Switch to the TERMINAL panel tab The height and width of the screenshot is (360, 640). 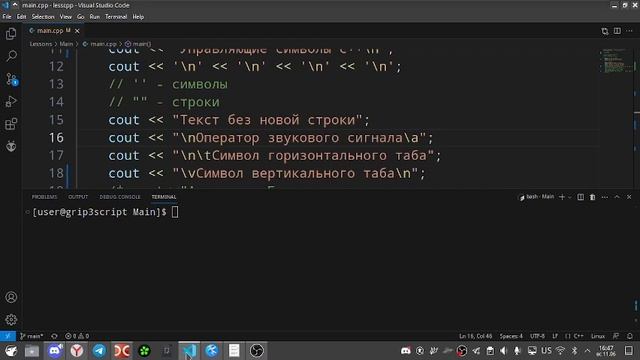[x=164, y=197]
